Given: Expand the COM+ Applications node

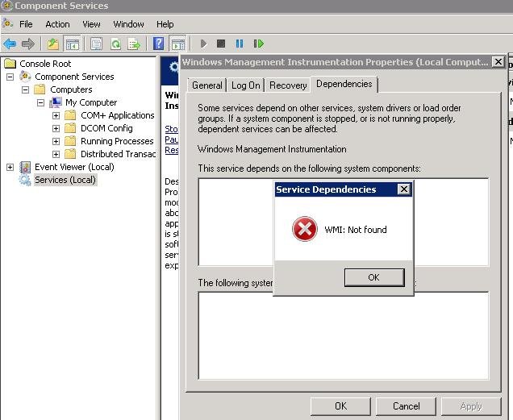Looking at the screenshot, I should [56, 115].
